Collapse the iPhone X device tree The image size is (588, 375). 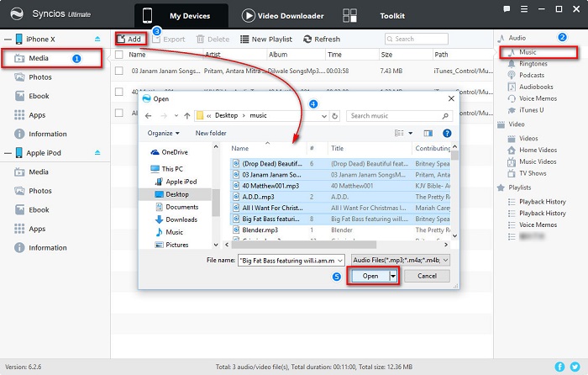(x=8, y=40)
